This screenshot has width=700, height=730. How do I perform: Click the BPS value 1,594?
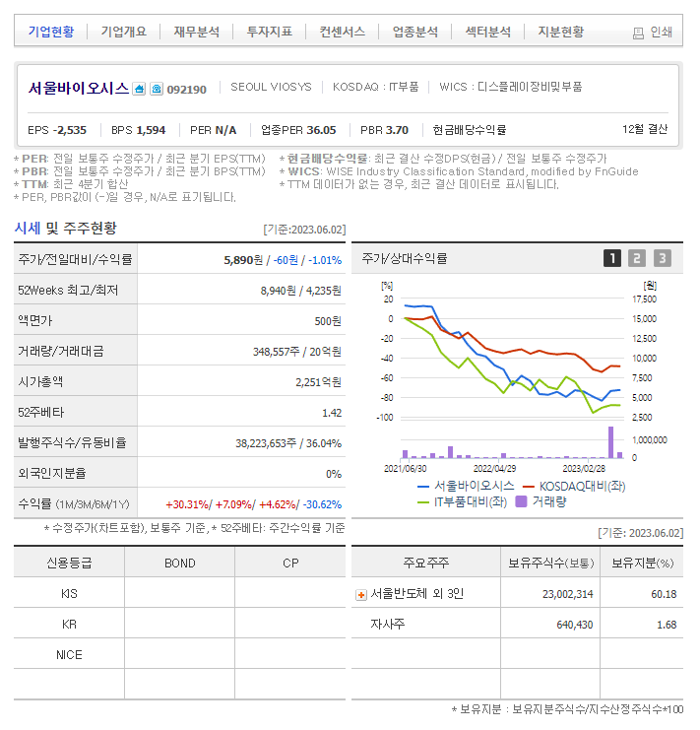[x=151, y=130]
